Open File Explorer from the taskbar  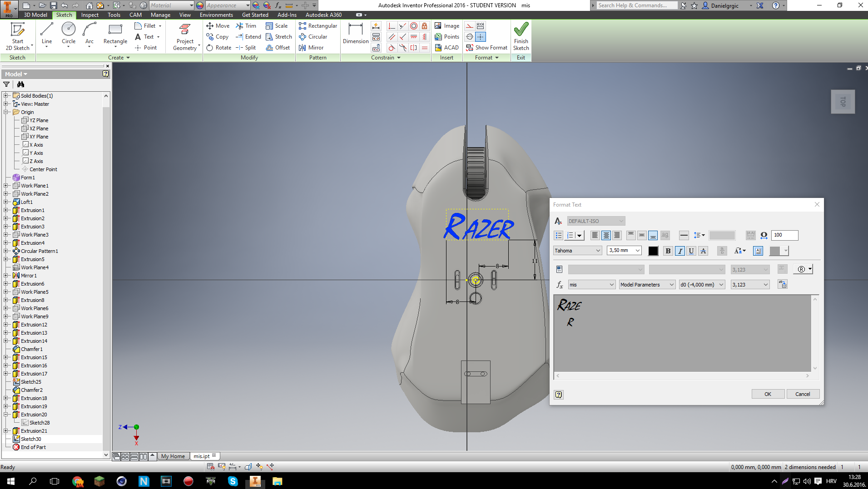[278, 481]
